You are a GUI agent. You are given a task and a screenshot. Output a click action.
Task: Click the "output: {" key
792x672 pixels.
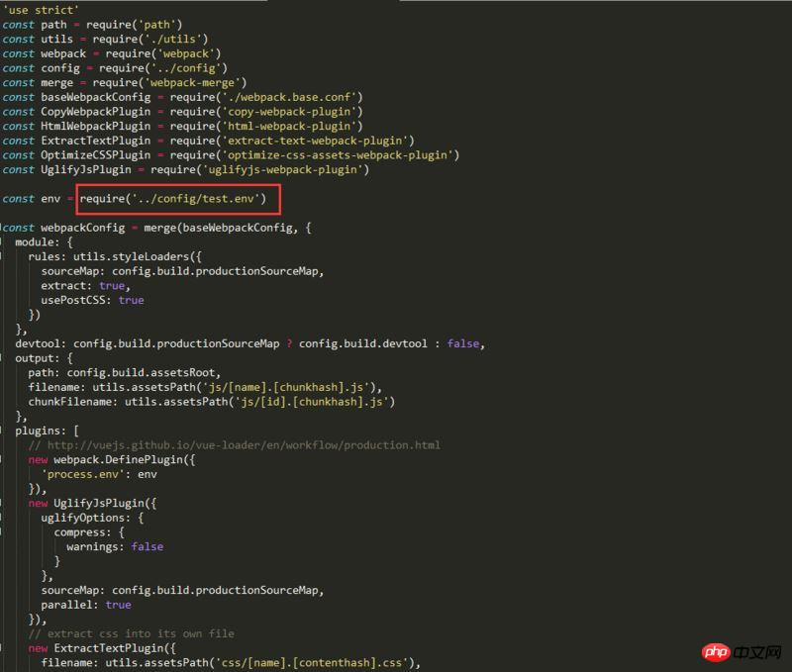click(44, 358)
